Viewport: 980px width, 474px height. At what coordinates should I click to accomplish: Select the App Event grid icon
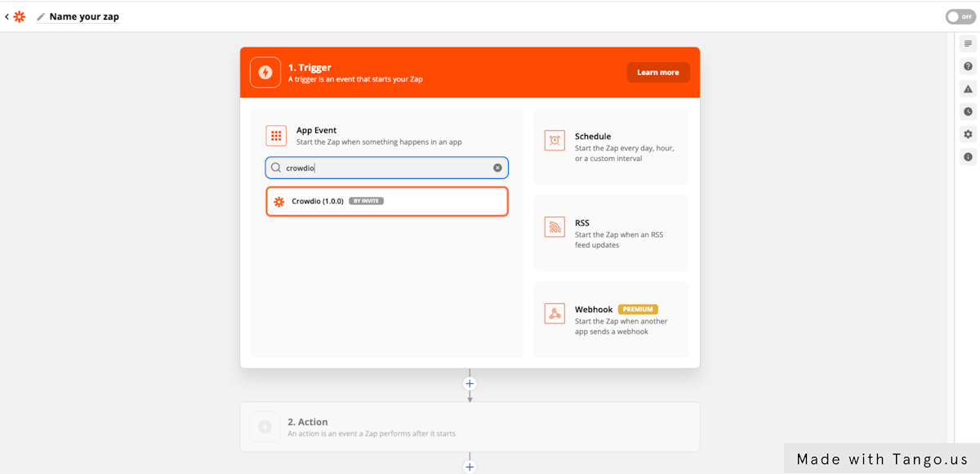pos(276,136)
